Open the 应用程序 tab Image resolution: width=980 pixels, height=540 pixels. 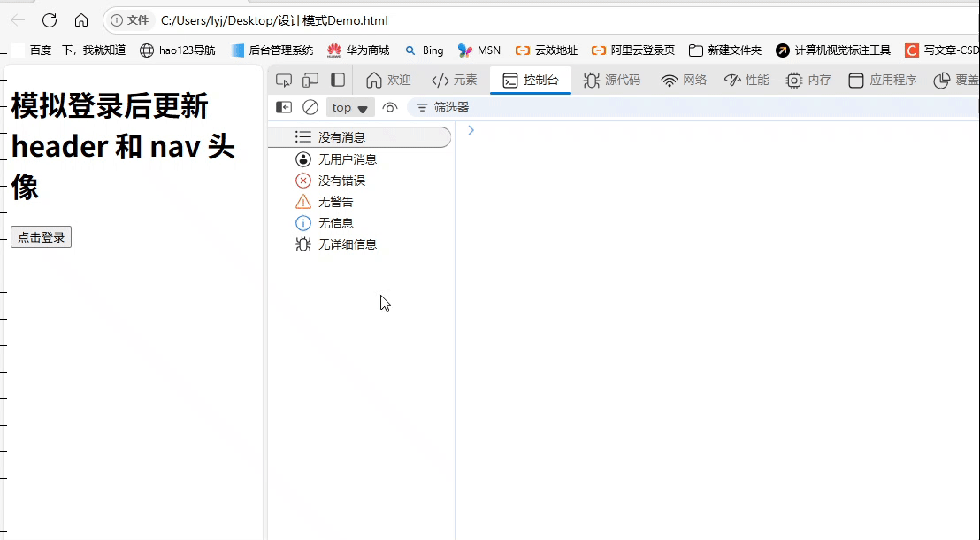pos(883,80)
